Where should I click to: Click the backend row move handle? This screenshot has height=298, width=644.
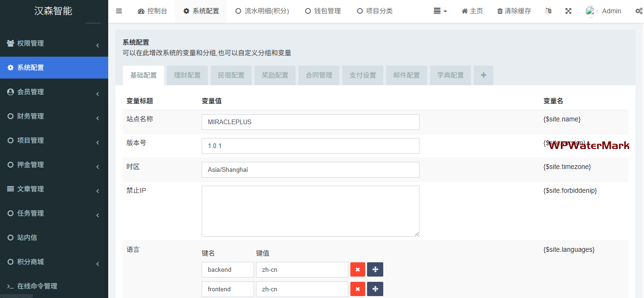[x=375, y=269]
